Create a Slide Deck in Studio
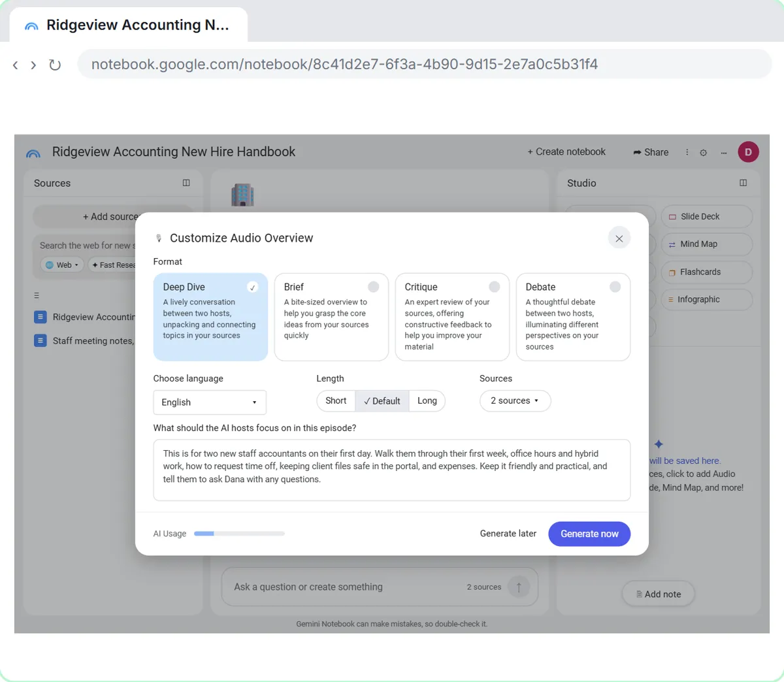 tap(707, 216)
